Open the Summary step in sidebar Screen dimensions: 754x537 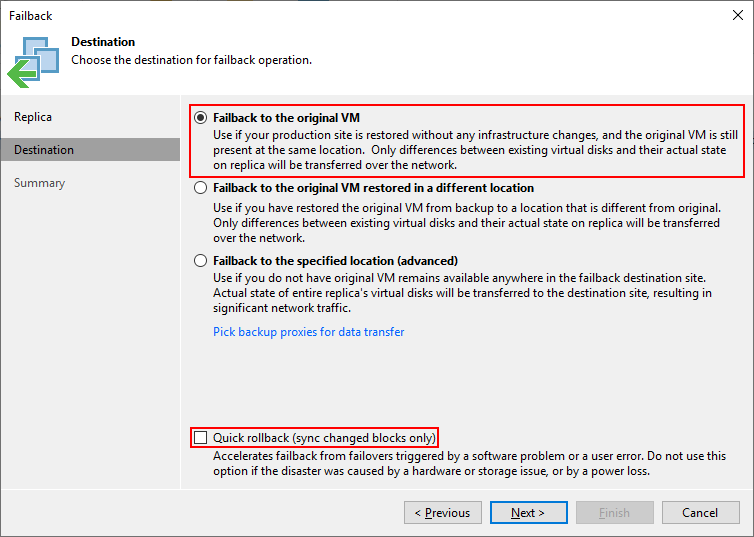[39, 183]
